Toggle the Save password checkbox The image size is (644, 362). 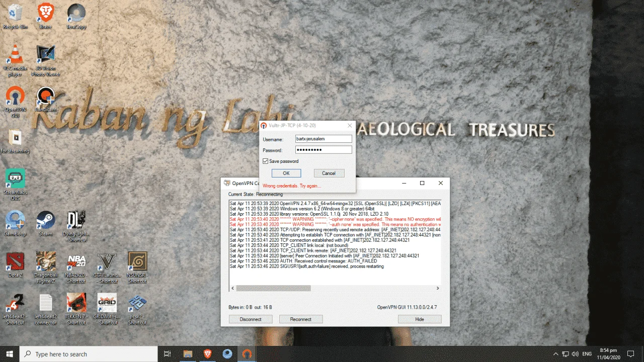[x=266, y=161]
